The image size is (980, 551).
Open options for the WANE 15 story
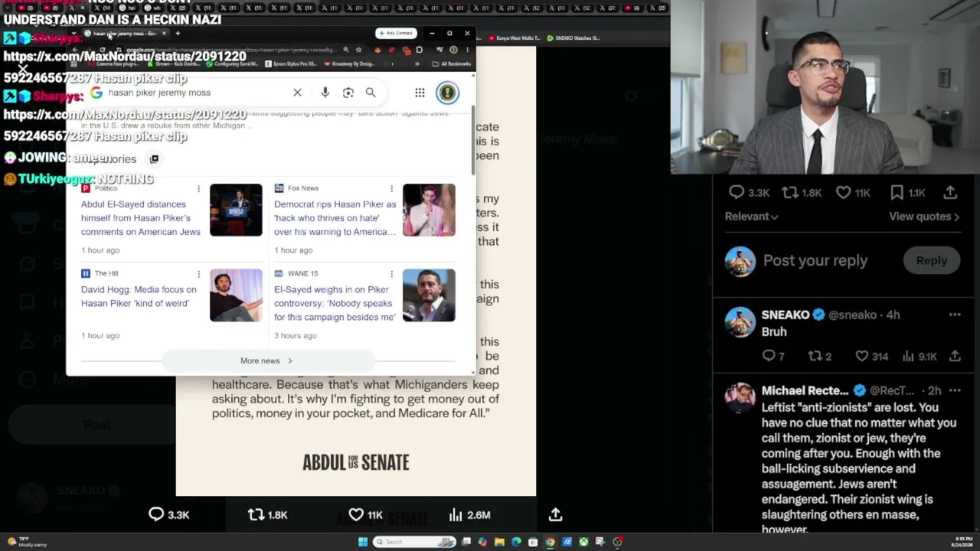click(x=391, y=274)
